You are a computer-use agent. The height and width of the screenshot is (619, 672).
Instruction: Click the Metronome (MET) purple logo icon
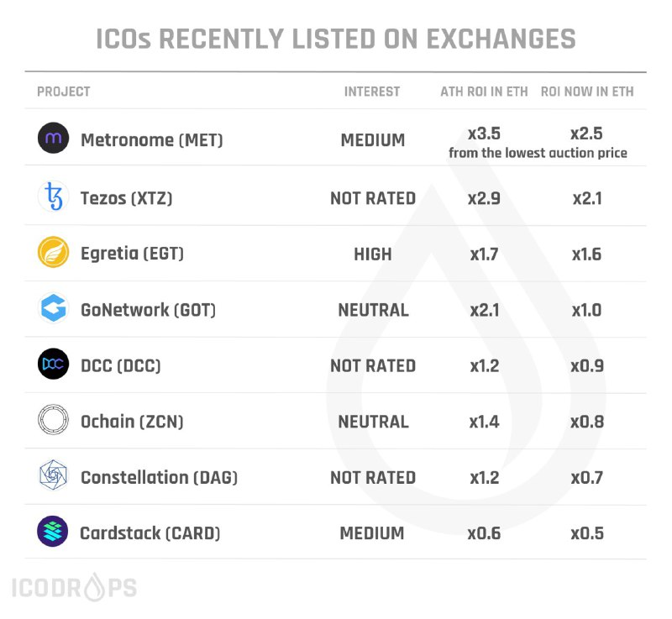pyautogui.click(x=53, y=138)
